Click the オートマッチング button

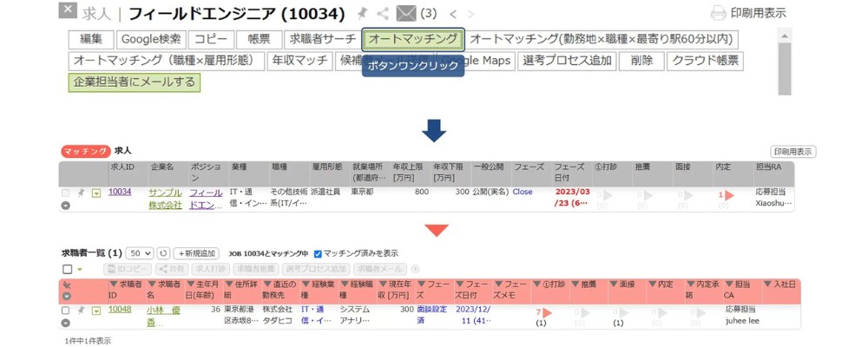point(413,39)
